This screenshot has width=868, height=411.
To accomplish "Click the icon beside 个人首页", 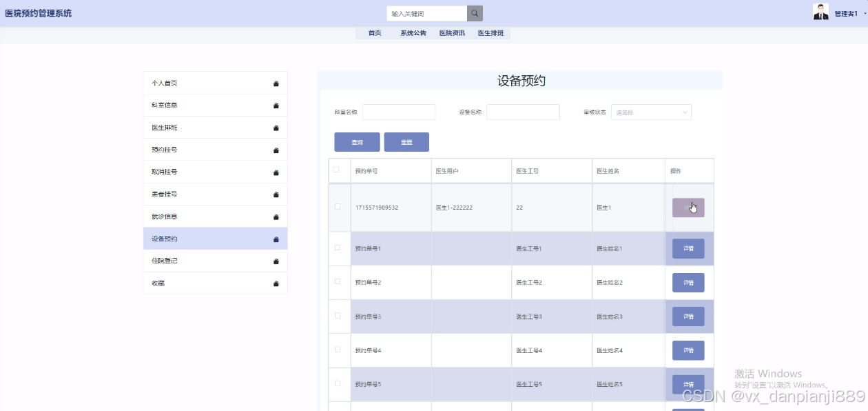I will click(x=276, y=83).
